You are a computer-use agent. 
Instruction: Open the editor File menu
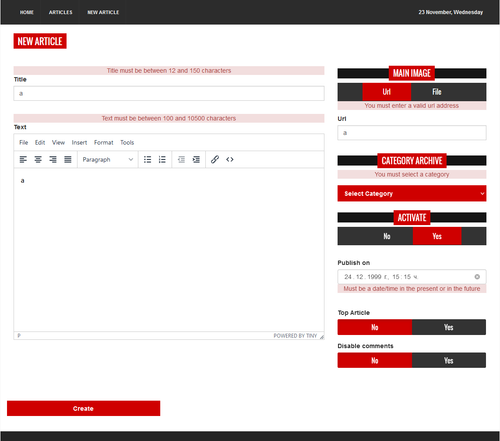click(x=24, y=143)
